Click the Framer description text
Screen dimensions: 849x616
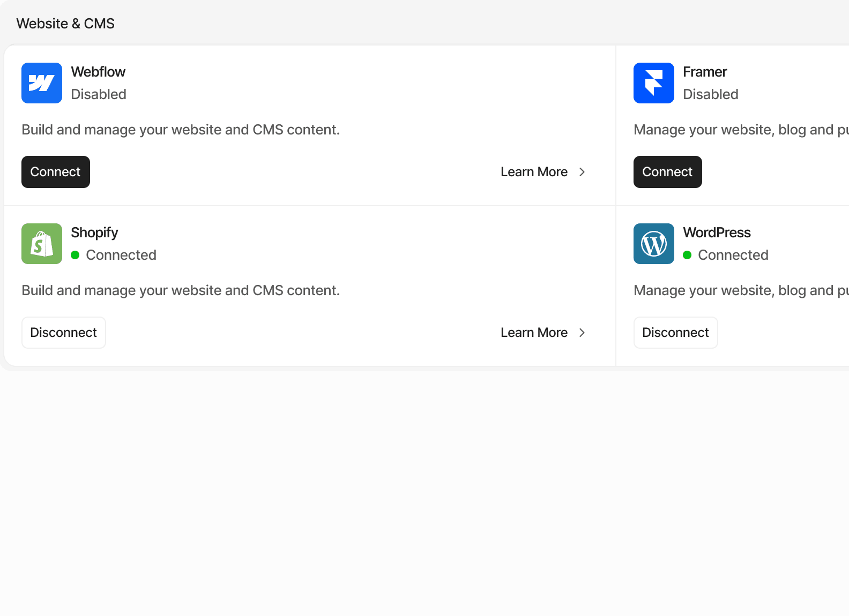coord(741,130)
